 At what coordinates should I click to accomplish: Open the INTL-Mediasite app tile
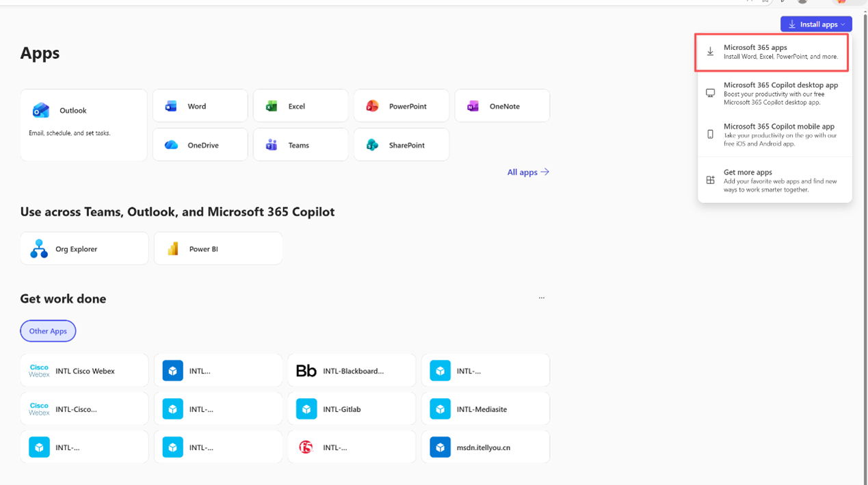point(486,409)
